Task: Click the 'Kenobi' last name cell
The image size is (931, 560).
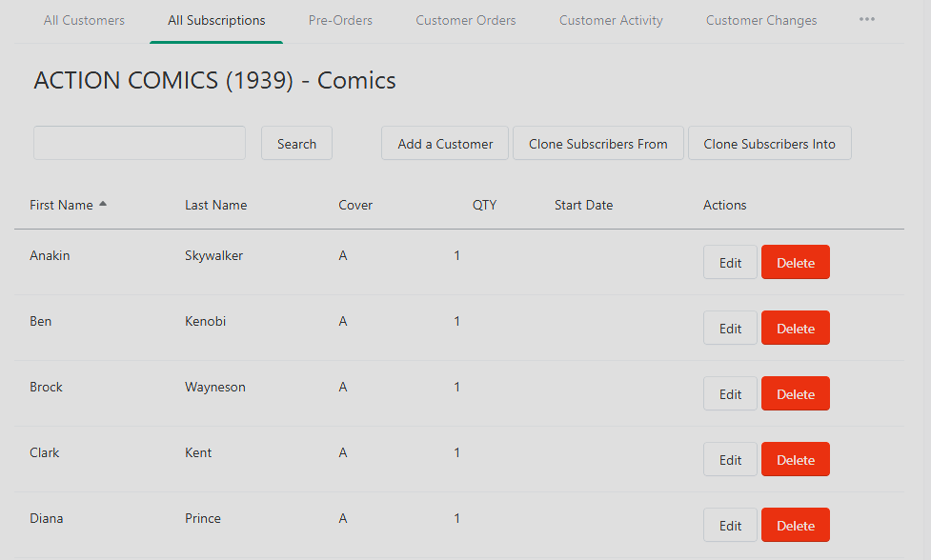Action: click(x=206, y=322)
